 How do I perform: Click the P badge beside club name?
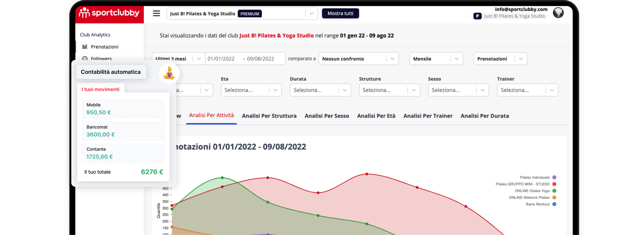click(477, 16)
